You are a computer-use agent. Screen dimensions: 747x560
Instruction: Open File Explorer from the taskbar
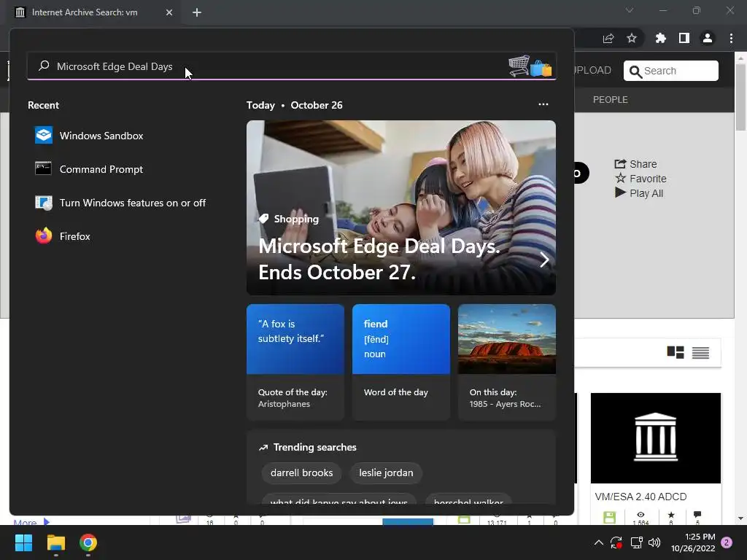[55, 542]
